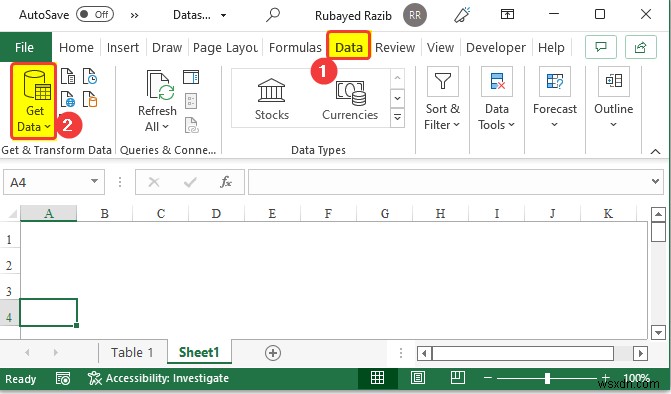The image size is (671, 394).
Task: Open Queries & Connections pane icon
Action: (191, 77)
